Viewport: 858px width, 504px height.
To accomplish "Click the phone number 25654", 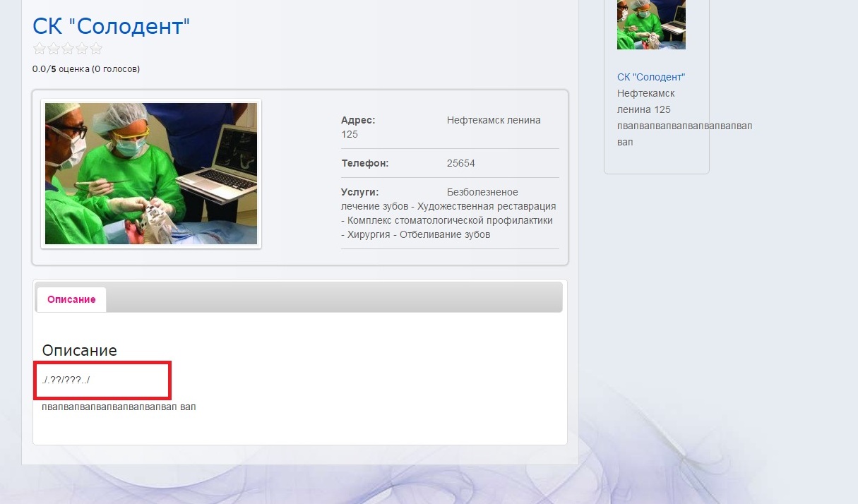I will pyautogui.click(x=461, y=163).
